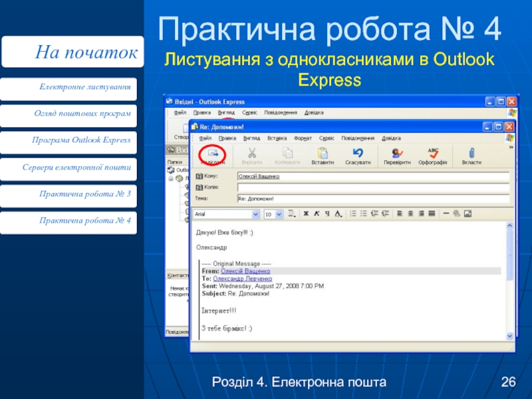This screenshot has width=532, height=399.
Task: Toggle underline formatting (Ч) in the format bar
Action: (327, 214)
